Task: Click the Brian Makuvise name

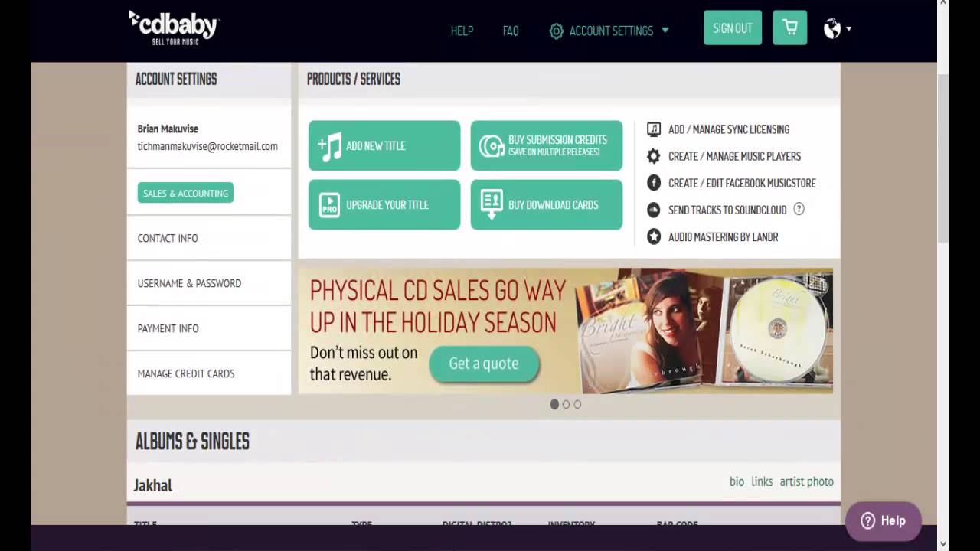Action: coord(168,129)
